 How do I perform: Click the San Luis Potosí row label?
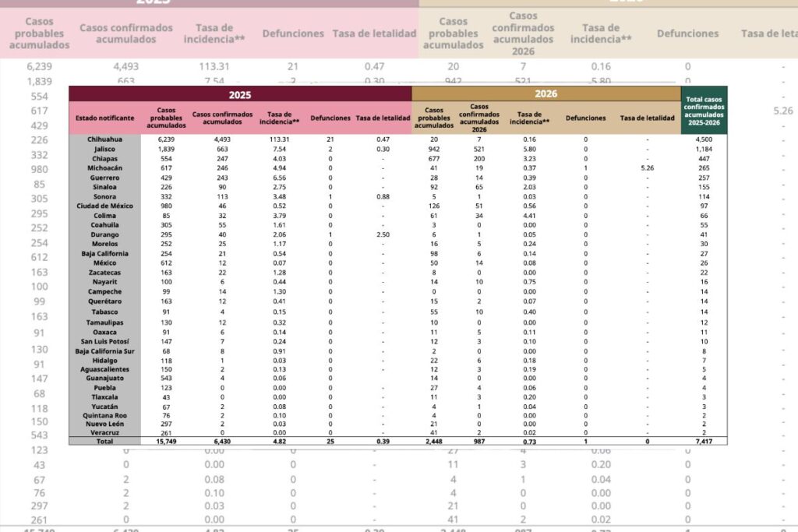(104, 341)
